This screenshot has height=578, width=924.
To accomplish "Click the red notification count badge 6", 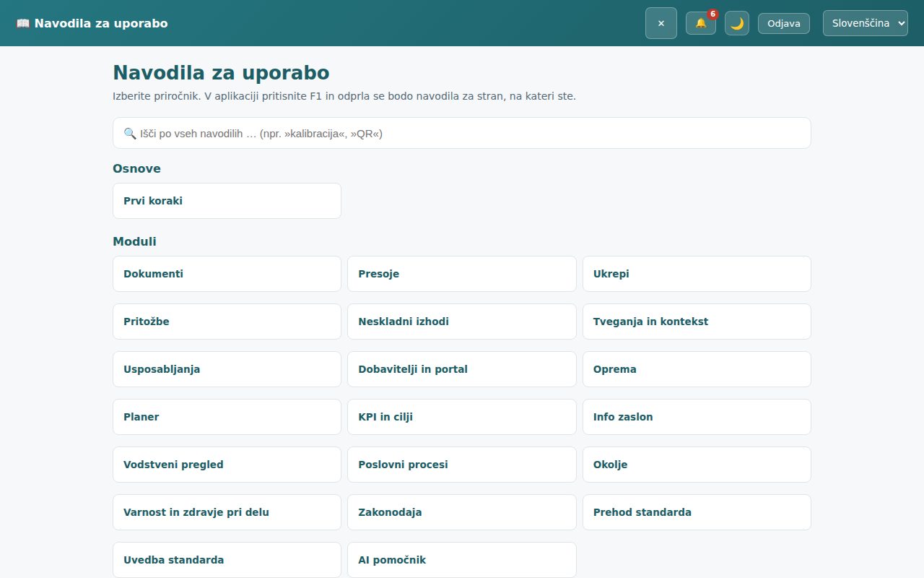I will pyautogui.click(x=712, y=14).
